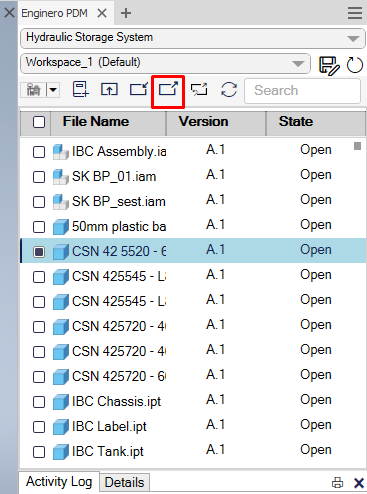Click the SK BP_01.iam assembly icon

[61, 177]
